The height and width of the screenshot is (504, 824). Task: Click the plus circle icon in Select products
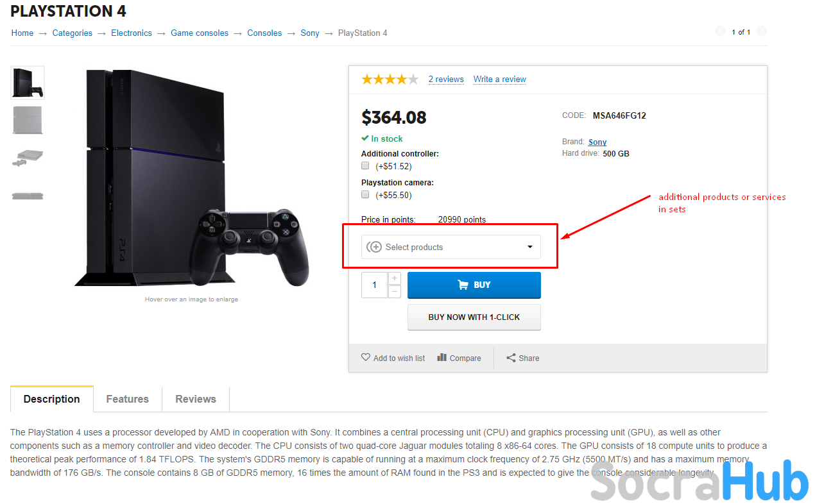click(374, 247)
